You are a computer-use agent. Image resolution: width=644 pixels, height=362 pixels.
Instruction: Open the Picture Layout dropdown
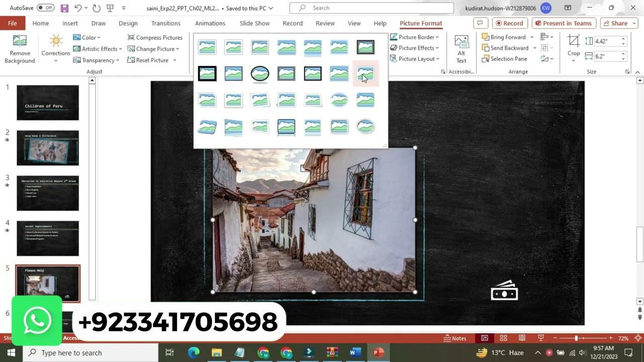click(415, 59)
